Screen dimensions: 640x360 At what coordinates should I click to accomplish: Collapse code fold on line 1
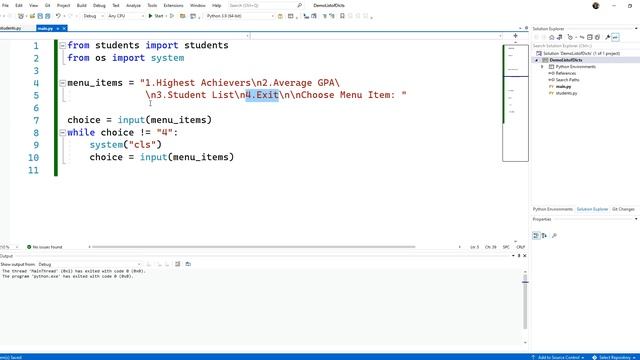[62, 46]
